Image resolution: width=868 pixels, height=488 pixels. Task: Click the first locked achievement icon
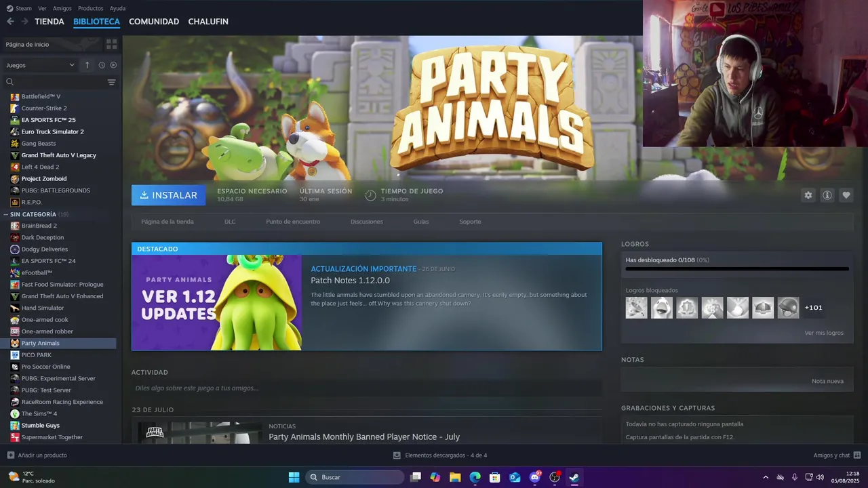point(636,308)
